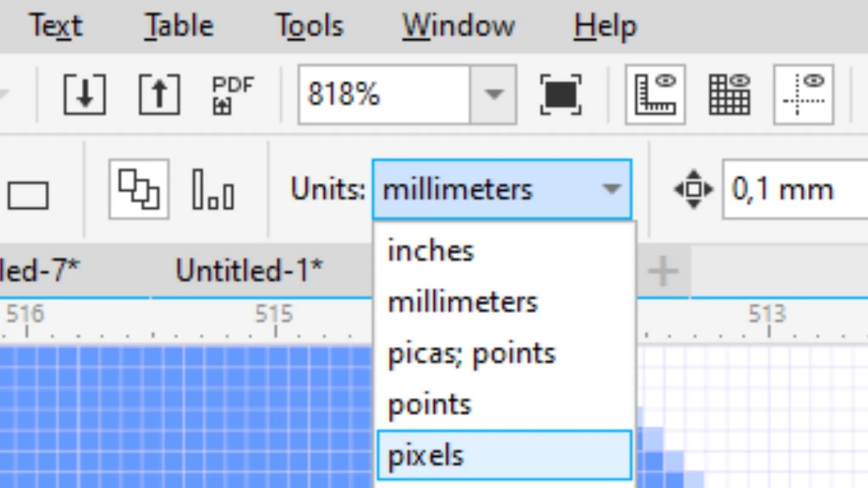Open the zoom level dropdown arrow
868x488 pixels.
493,95
